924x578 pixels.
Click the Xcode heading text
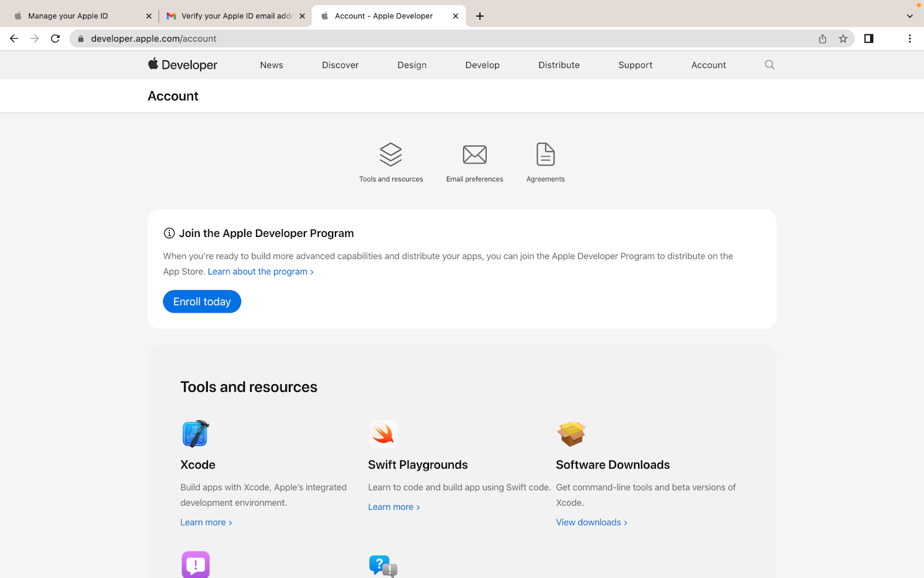(x=198, y=465)
